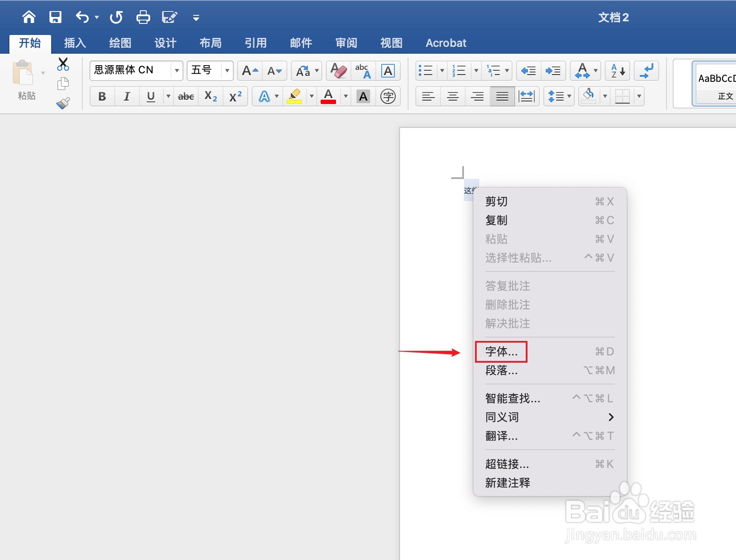Toggle strikethrough abc formatting
Screen dimensions: 736x560
click(186, 96)
